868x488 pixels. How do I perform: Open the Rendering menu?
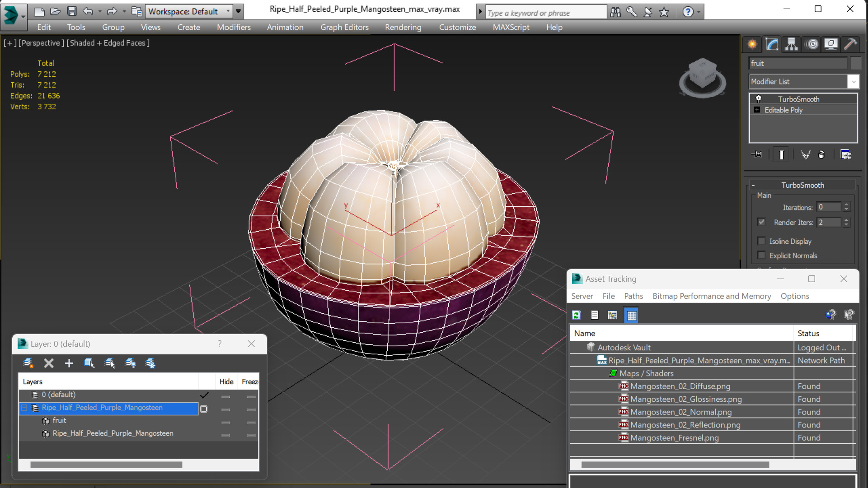(403, 27)
